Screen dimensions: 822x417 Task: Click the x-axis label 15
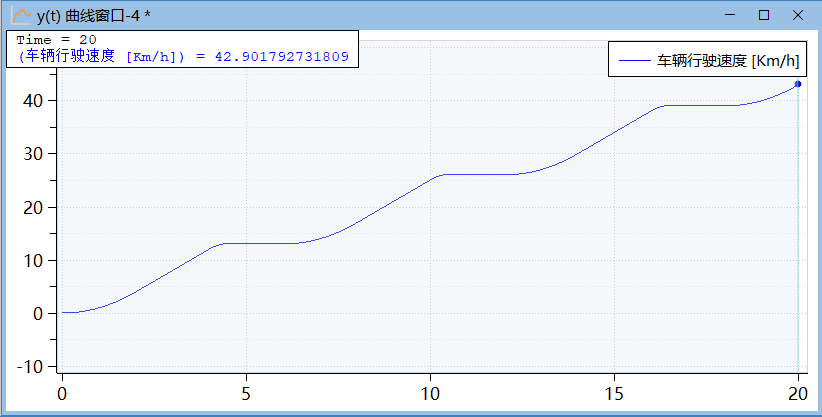point(614,394)
